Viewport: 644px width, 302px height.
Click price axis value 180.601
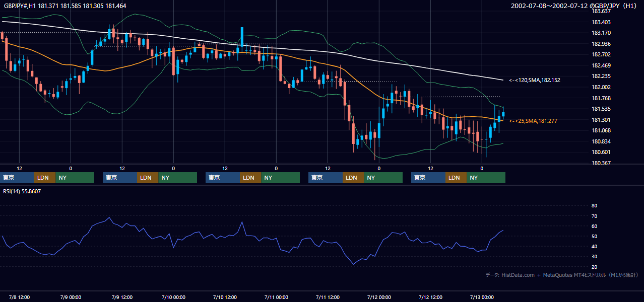point(601,153)
